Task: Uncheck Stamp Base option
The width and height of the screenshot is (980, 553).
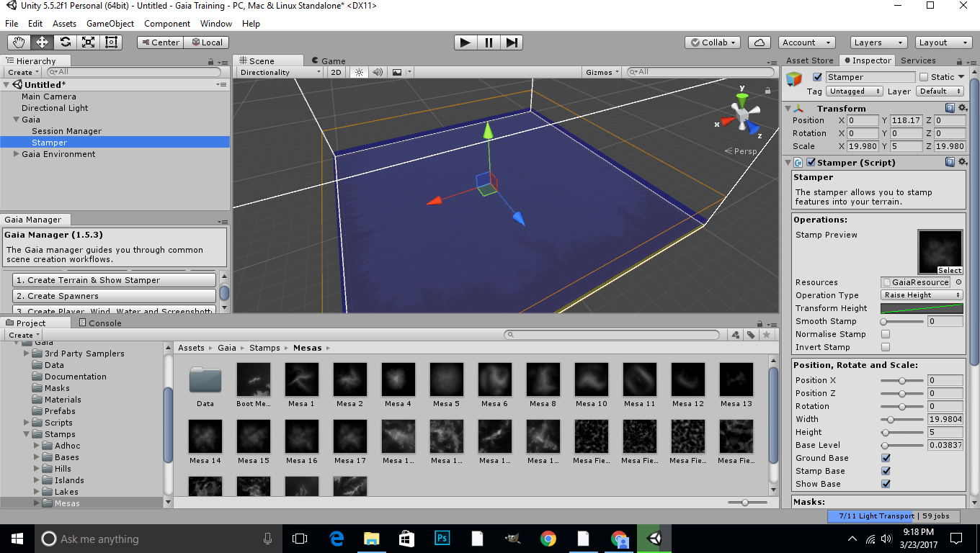Action: (886, 471)
